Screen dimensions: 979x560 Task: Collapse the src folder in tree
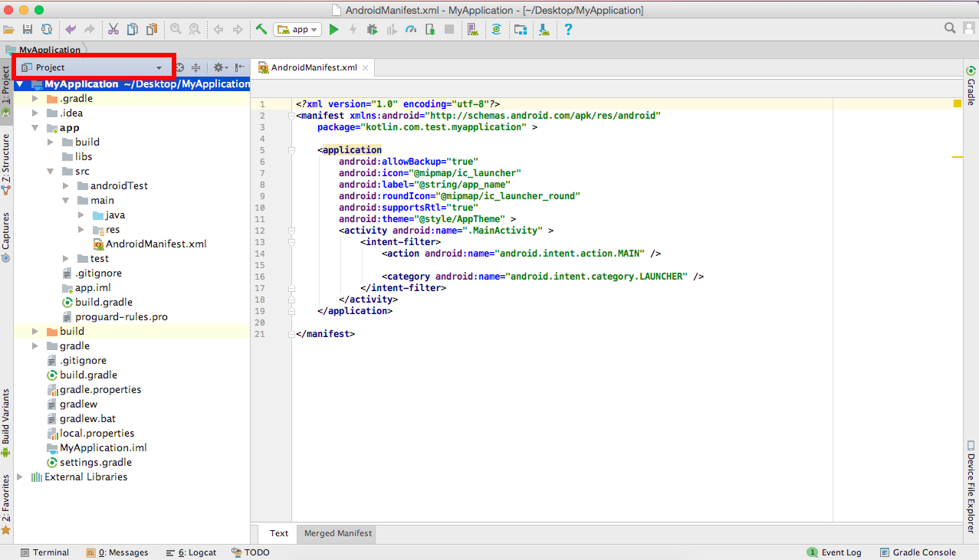[x=51, y=172]
